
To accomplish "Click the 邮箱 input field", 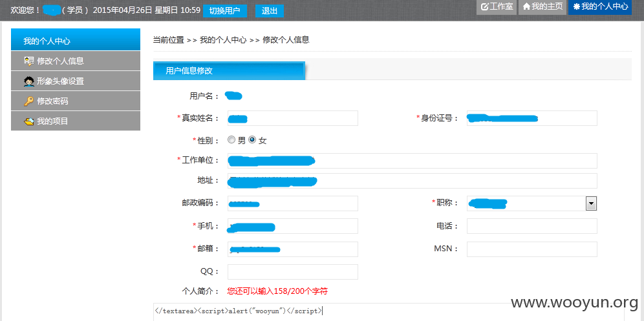I will [293, 249].
